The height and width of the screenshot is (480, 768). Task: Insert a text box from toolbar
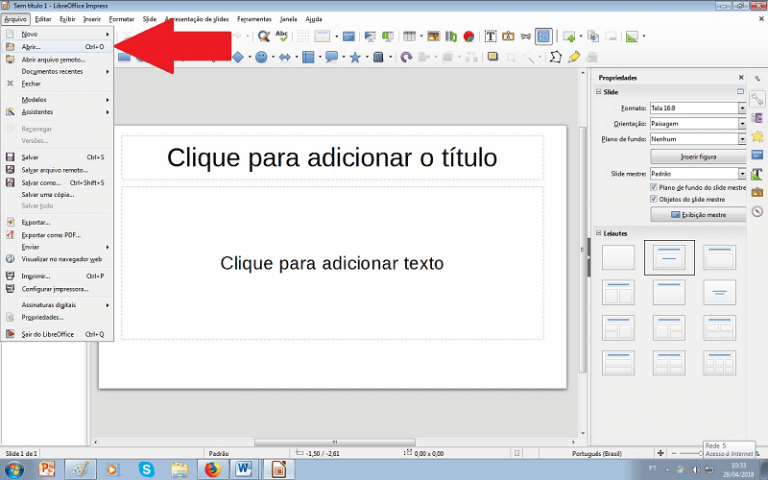pos(491,36)
